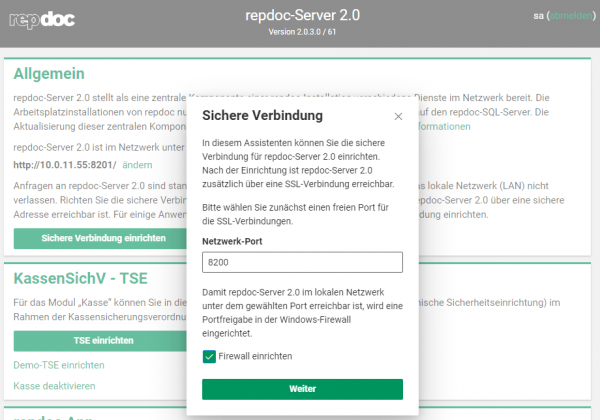Viewport: 600px width, 420px height.
Task: Click the abmelden link
Action: (x=571, y=16)
